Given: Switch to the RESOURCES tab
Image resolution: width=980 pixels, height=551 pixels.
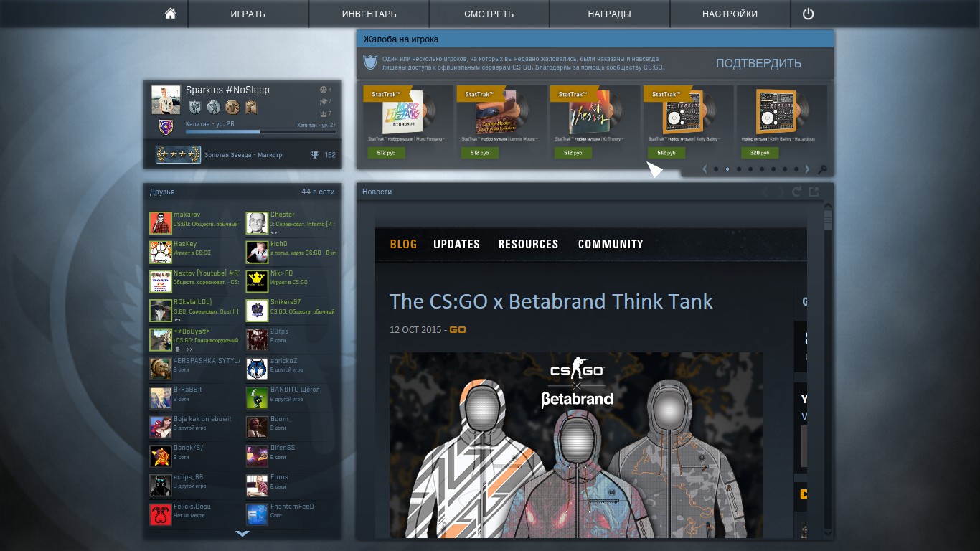Looking at the screenshot, I should pos(528,244).
